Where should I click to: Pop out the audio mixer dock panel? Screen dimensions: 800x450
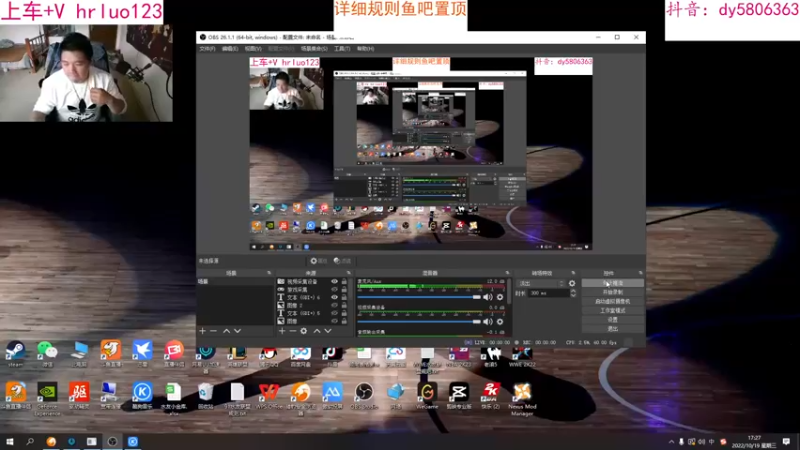[x=507, y=273]
